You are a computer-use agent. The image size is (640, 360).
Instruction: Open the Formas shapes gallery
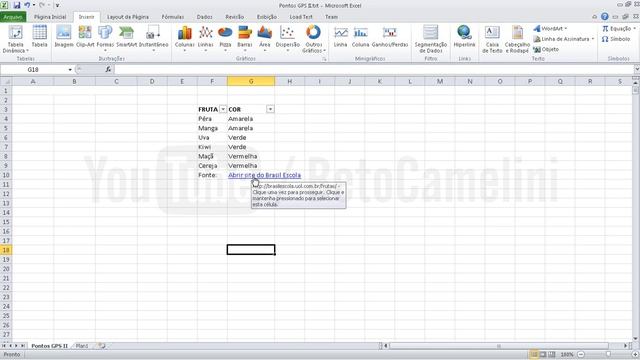[x=105, y=38]
